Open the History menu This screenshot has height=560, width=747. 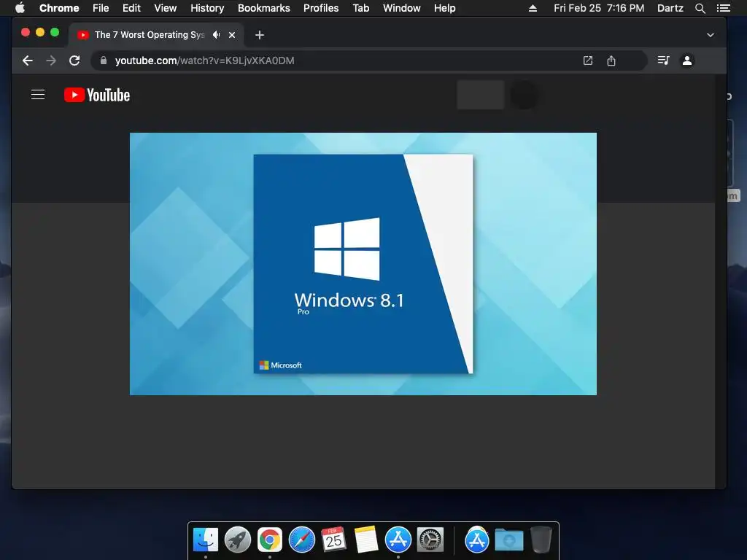(x=207, y=8)
